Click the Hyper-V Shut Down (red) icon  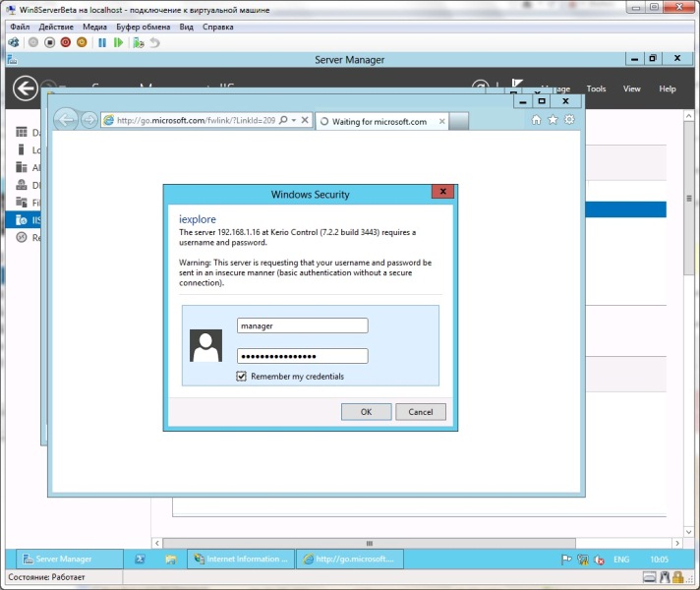tap(66, 42)
